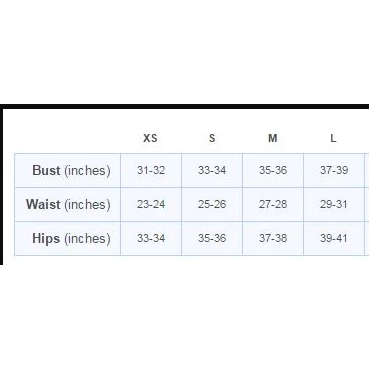Select the XS waist cell 23-24
369x369 pixels.
151,204
